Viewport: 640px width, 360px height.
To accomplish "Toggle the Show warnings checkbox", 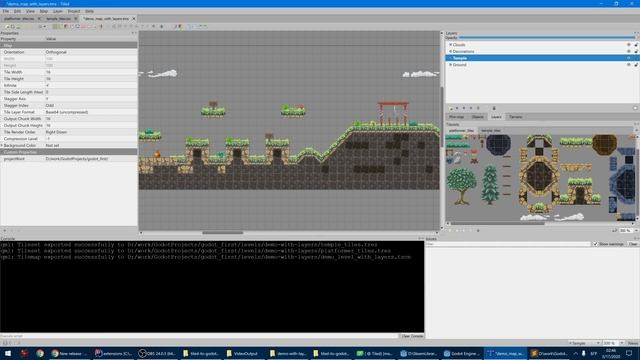I will (595, 244).
